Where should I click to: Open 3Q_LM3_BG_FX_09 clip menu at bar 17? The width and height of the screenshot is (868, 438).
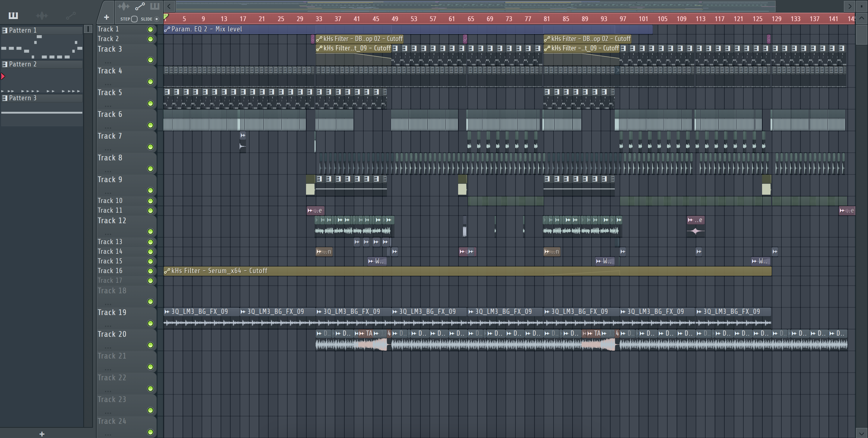[x=243, y=312]
